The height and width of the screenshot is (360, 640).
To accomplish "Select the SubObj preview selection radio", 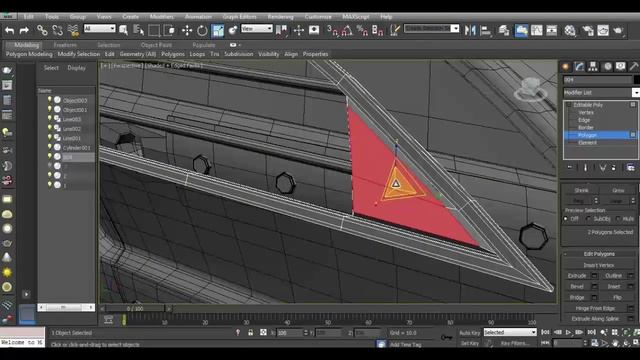I will (x=589, y=219).
